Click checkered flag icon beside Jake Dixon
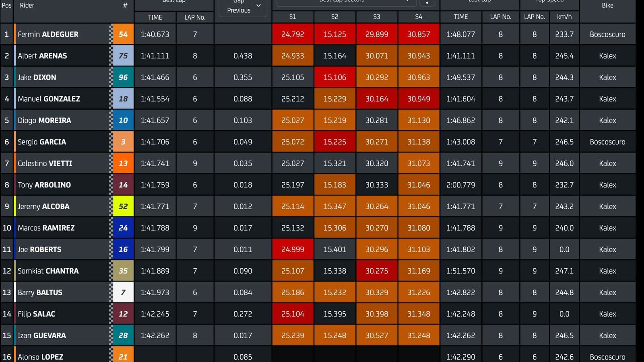The image size is (644, 362). click(111, 77)
